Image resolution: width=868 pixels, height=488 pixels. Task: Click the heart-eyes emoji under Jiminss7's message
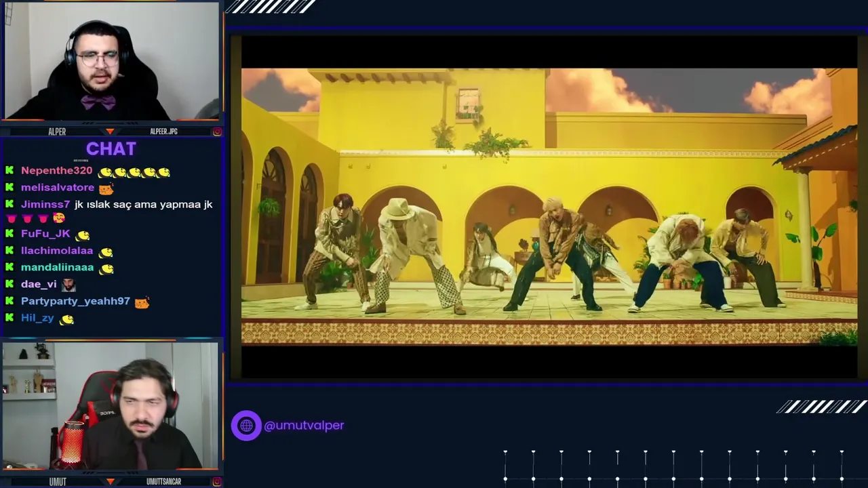59,218
